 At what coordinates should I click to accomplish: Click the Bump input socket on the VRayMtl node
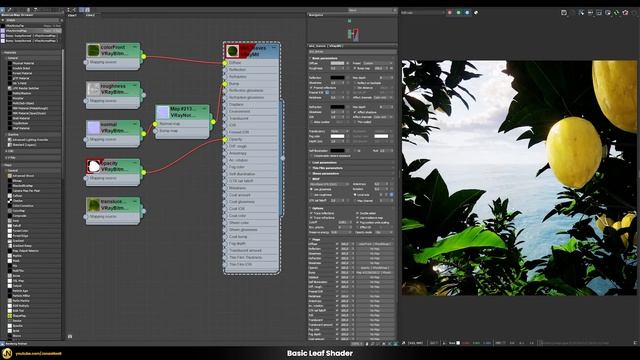[225, 84]
